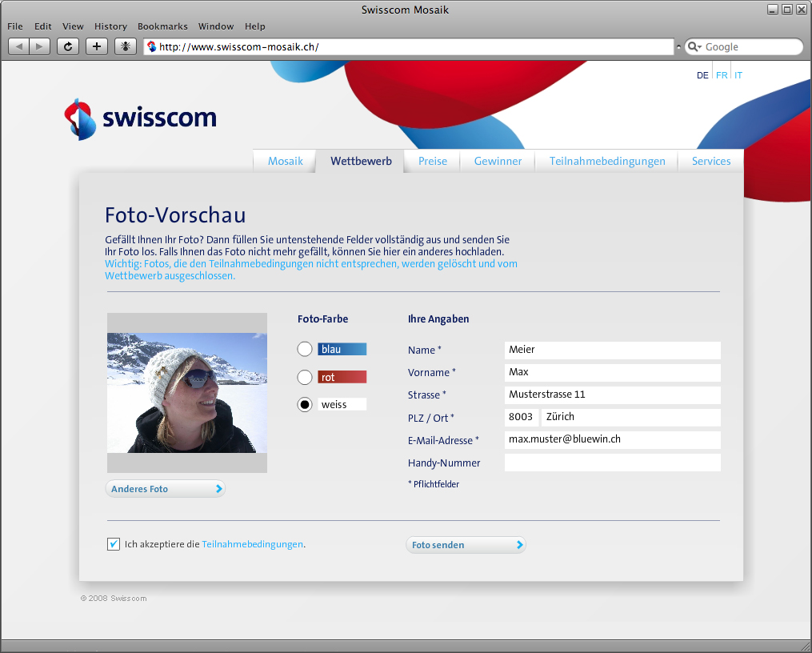Click the white weiss color swatch
This screenshot has width=812, height=653.
(342, 404)
